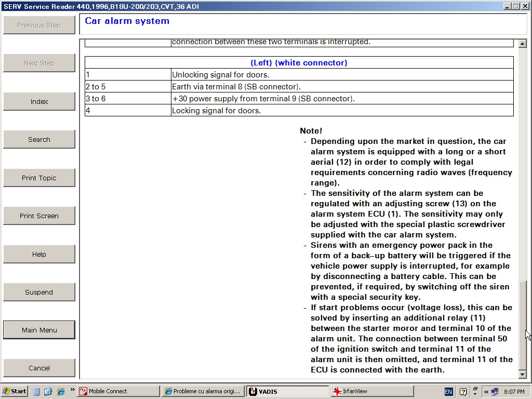Expand hidden system tray icons

click(x=486, y=391)
